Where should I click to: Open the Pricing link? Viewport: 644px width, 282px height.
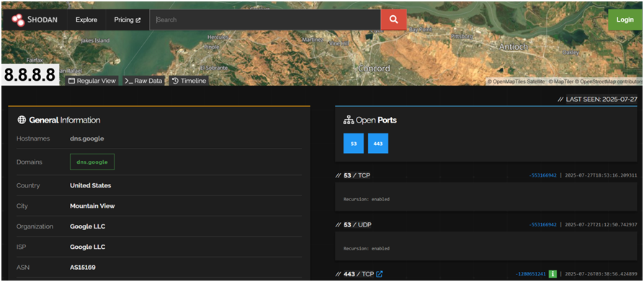tap(128, 19)
